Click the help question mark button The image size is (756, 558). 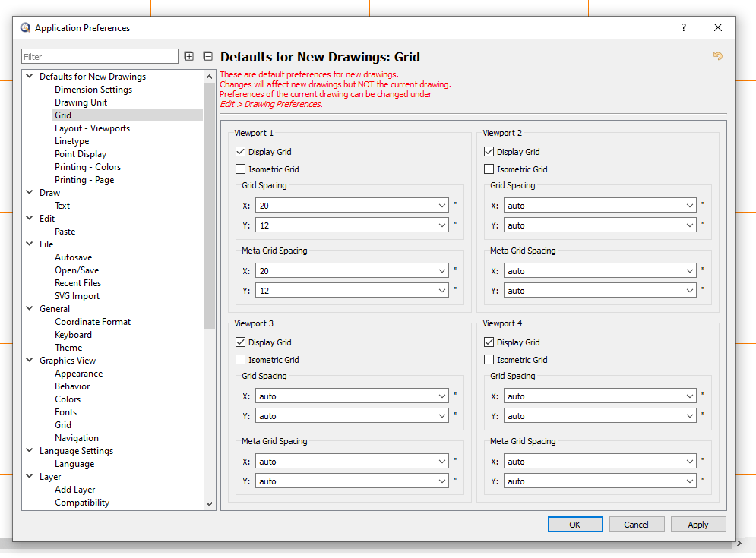click(x=683, y=28)
